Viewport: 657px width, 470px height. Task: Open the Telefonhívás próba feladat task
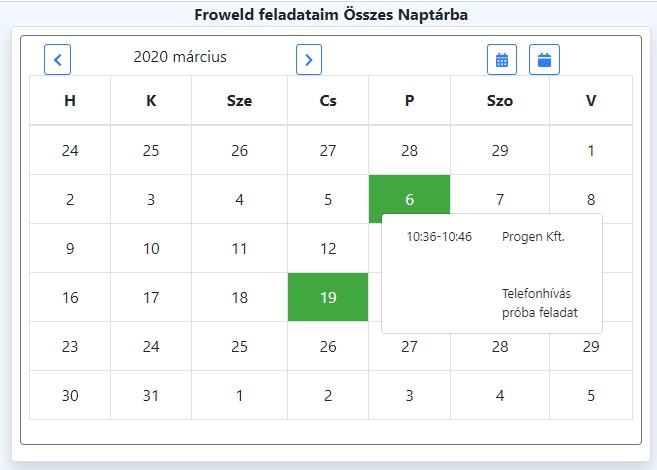tap(540, 303)
